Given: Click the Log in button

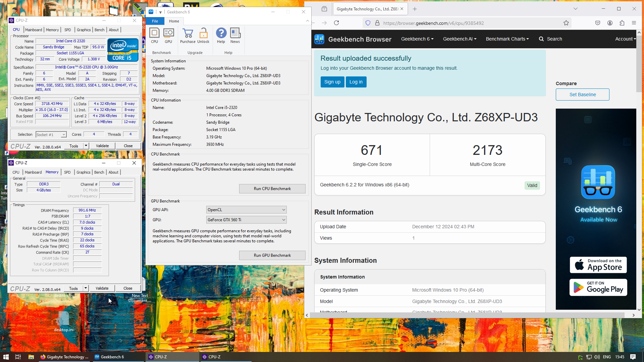Looking at the screenshot, I should click(x=356, y=82).
